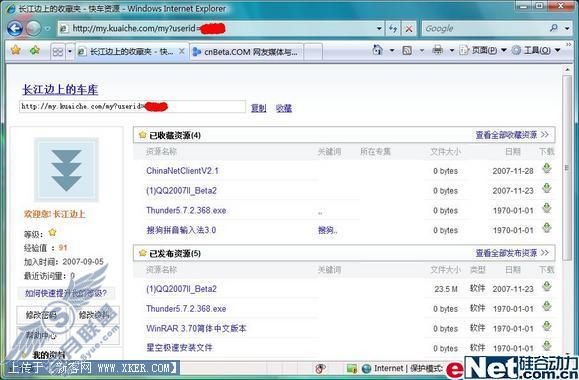Click the 修改密码 button
579x380 pixels.
[41, 315]
